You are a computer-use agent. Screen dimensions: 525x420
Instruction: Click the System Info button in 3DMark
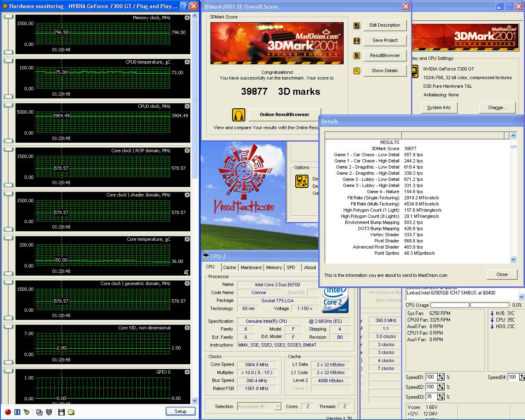[x=439, y=108]
